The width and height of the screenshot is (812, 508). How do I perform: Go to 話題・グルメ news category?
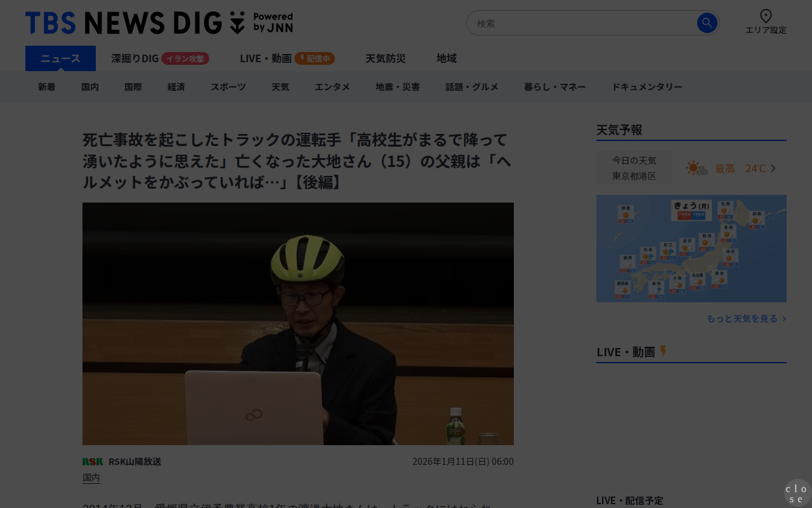point(472,87)
